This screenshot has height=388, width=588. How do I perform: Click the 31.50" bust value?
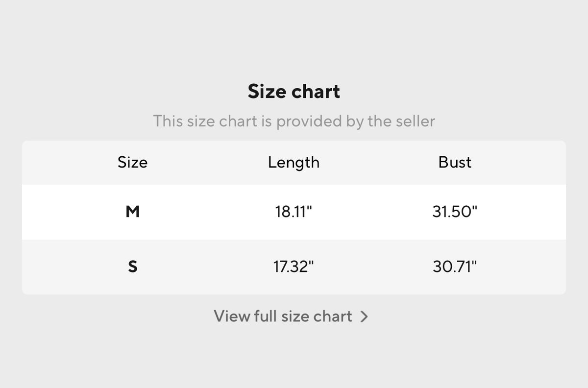[455, 212]
